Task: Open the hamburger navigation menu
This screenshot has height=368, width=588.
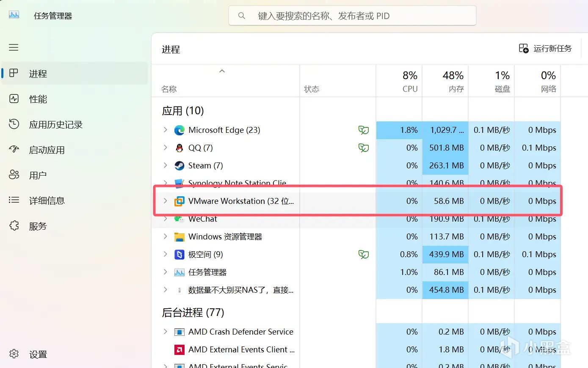Action: point(14,47)
